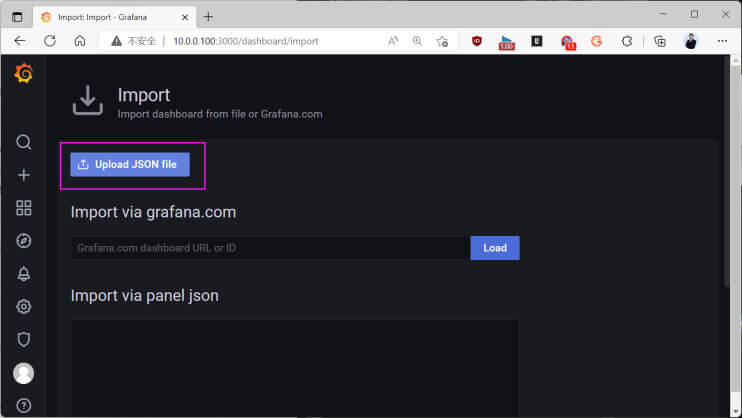742x418 pixels.
Task: Open the Help question mark icon
Action: tap(24, 405)
